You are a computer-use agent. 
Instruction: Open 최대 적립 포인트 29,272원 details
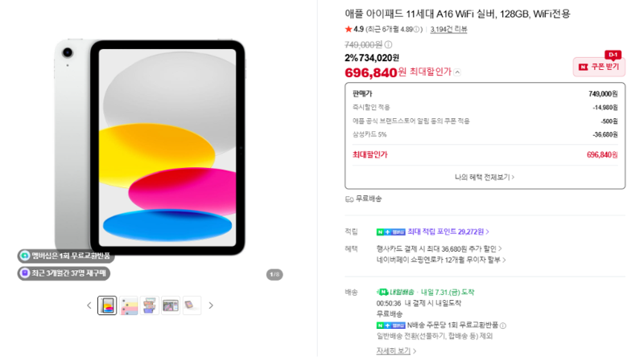click(x=448, y=232)
